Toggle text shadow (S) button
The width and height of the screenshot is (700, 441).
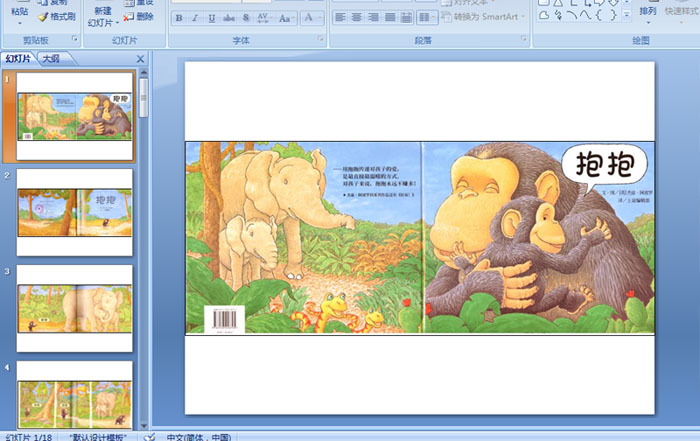point(246,18)
